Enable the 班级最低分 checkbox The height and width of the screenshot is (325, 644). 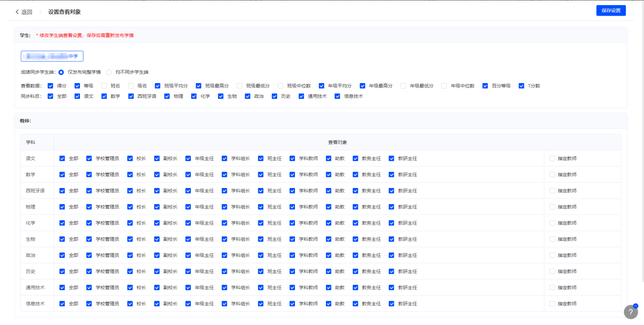tap(240, 86)
